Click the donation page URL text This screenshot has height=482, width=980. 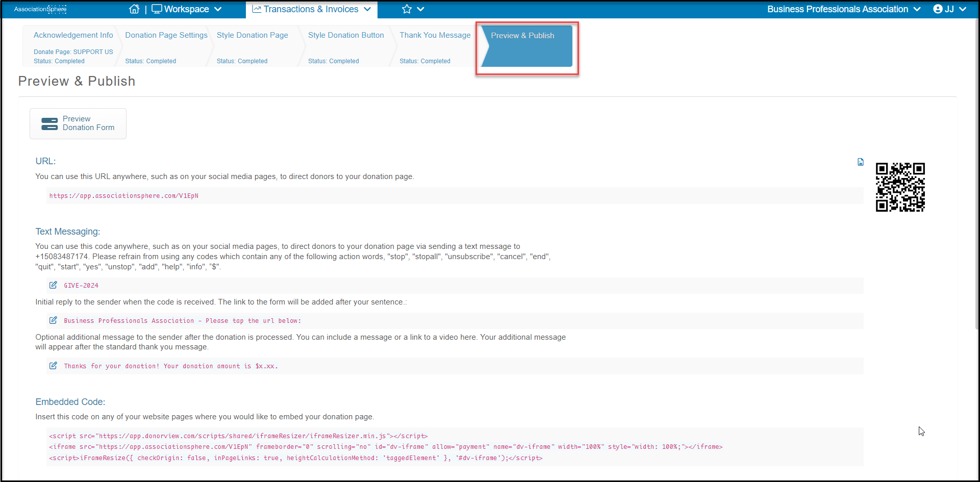pyautogui.click(x=124, y=196)
